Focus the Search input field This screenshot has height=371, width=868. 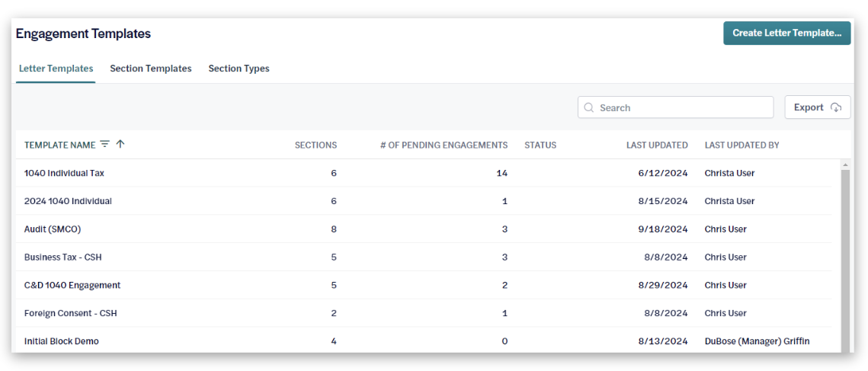pos(675,107)
